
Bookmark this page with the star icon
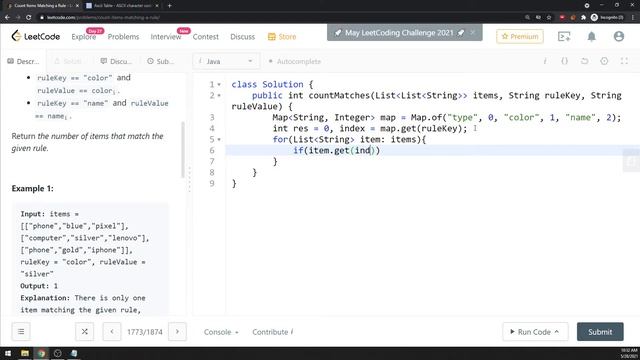[x=549, y=18]
